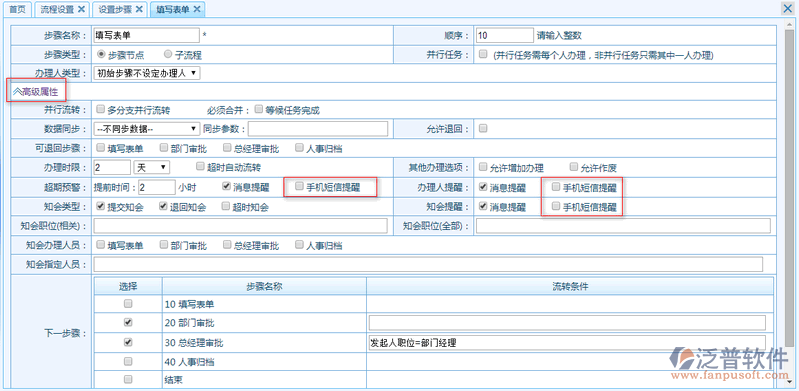
Task: Check 允许增加办理
Action: [483, 167]
